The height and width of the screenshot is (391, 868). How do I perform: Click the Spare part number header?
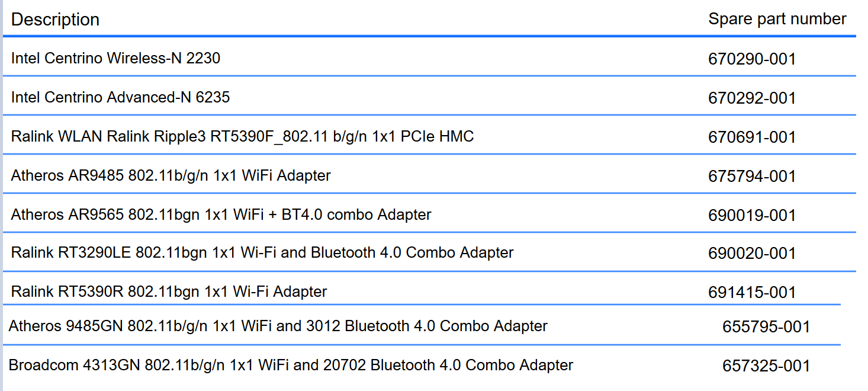(777, 19)
